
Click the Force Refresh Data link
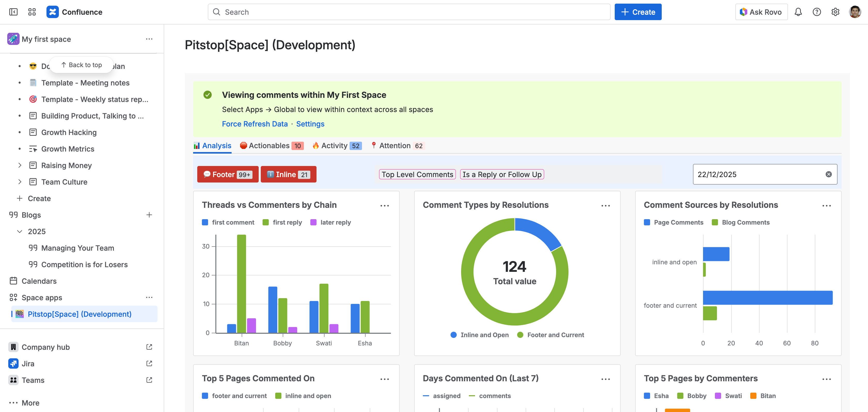click(x=255, y=124)
